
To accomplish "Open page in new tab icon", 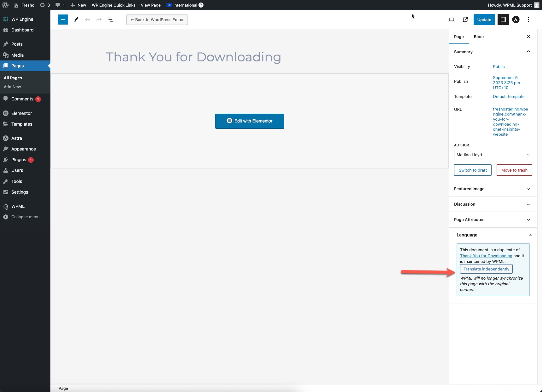I will click(x=465, y=20).
